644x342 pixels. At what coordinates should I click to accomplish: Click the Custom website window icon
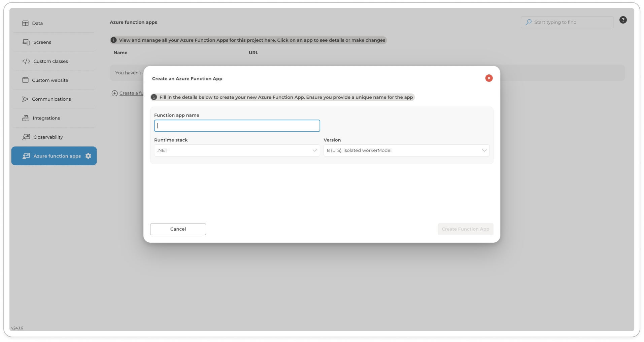(x=25, y=80)
